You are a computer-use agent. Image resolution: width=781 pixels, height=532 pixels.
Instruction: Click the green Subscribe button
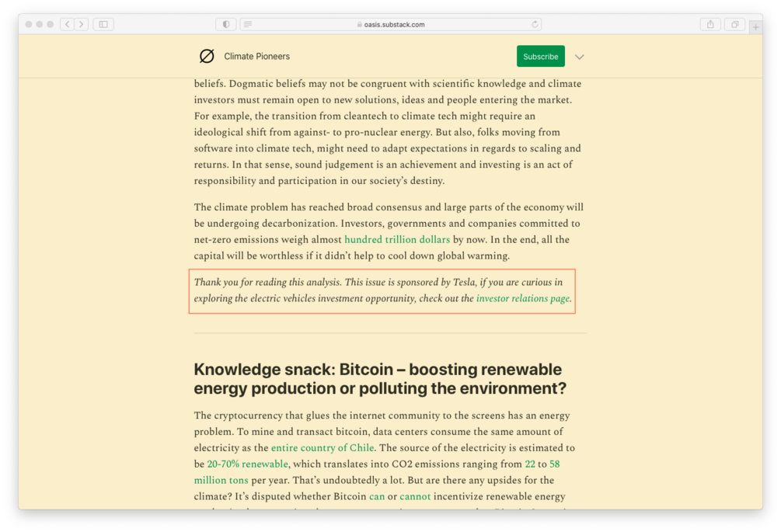point(540,56)
